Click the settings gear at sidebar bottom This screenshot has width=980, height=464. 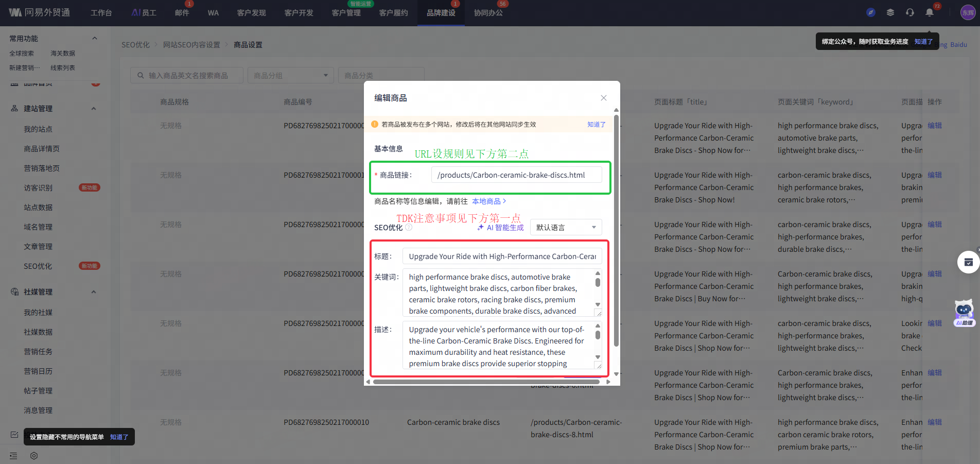point(34,456)
